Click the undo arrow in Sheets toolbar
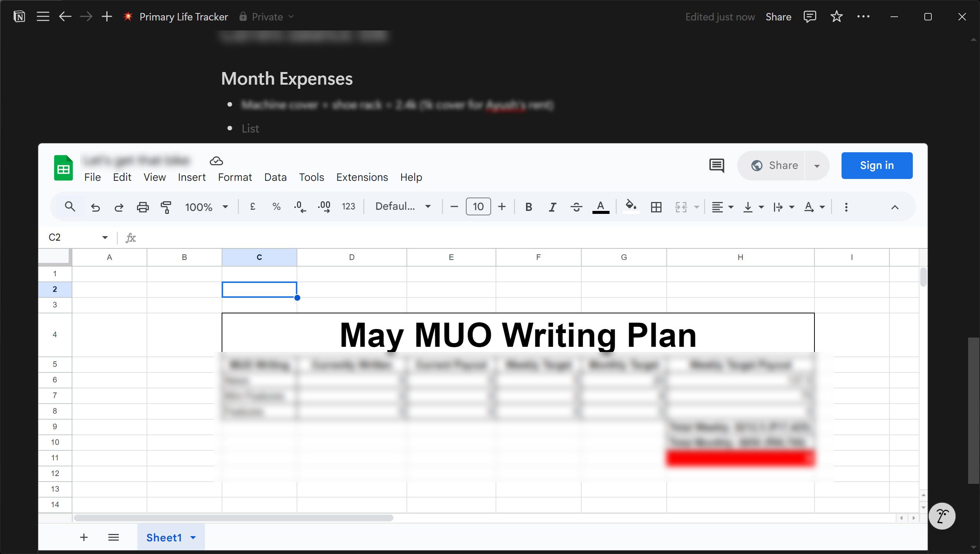The height and width of the screenshot is (554, 980). point(95,207)
